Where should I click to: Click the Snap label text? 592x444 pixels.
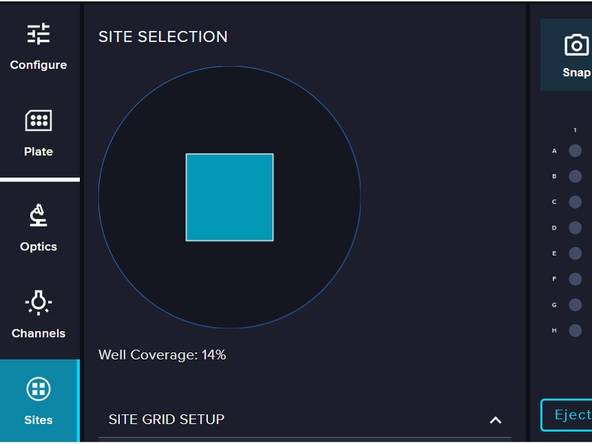(x=577, y=72)
